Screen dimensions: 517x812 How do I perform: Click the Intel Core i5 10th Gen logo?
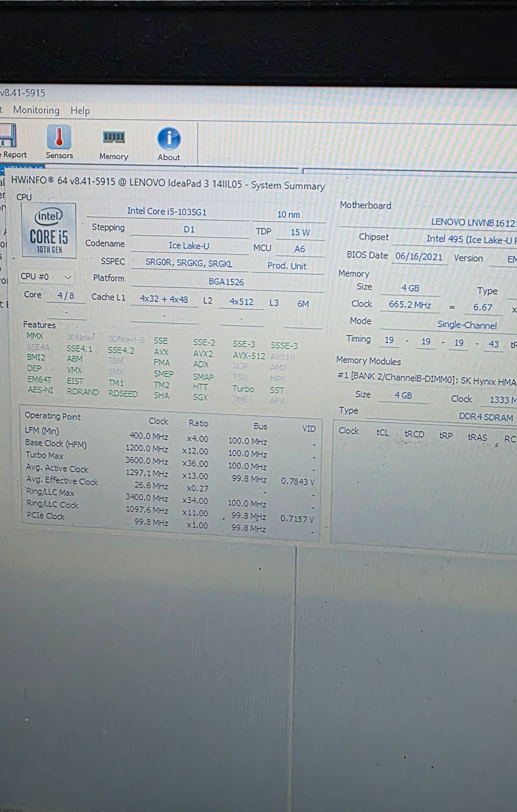tap(49, 231)
